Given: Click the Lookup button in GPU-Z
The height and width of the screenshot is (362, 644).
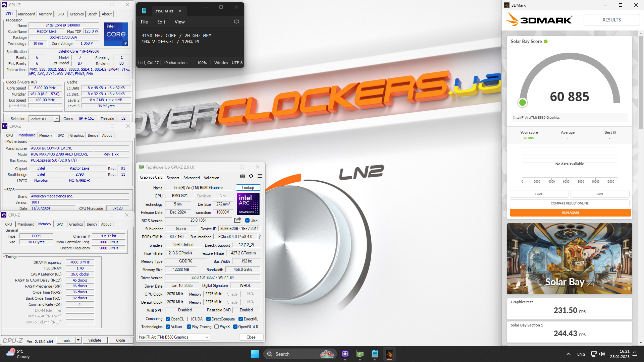Looking at the screenshot, I should [x=248, y=188].
